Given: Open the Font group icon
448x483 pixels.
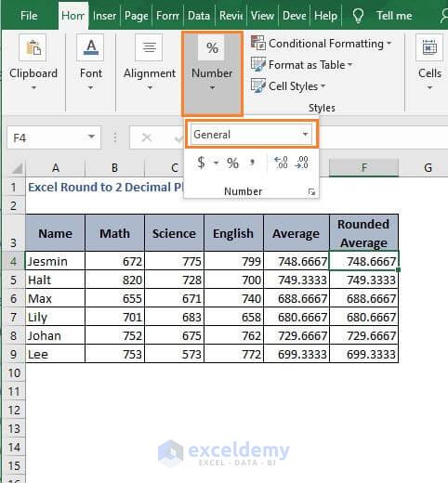Looking at the screenshot, I should pos(90,47).
